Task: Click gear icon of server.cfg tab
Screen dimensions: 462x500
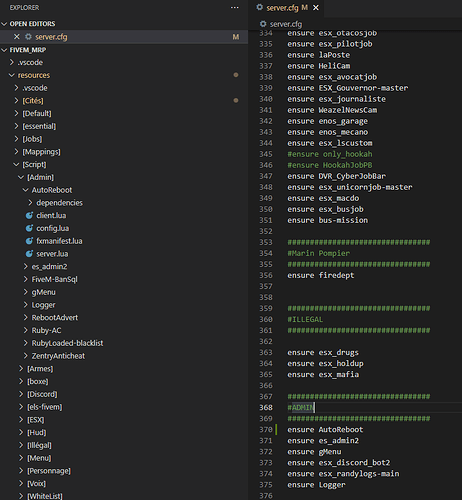Action: pyautogui.click(x=259, y=7)
